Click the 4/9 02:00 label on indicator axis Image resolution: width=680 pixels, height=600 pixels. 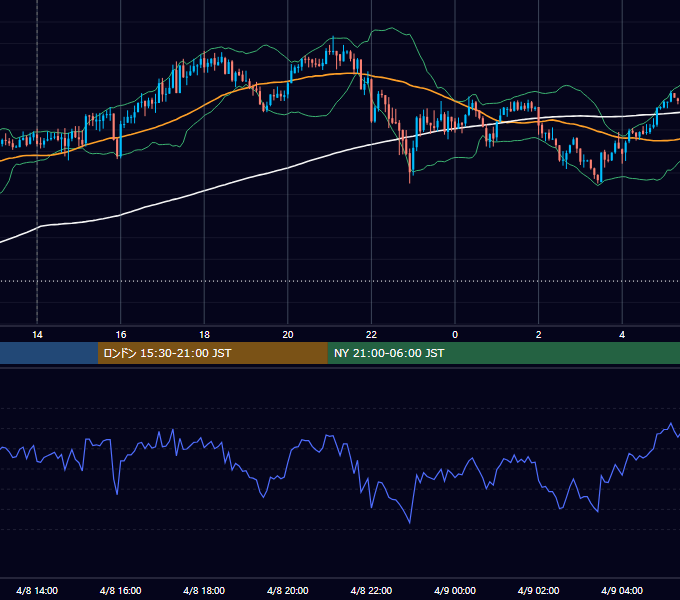(539, 590)
